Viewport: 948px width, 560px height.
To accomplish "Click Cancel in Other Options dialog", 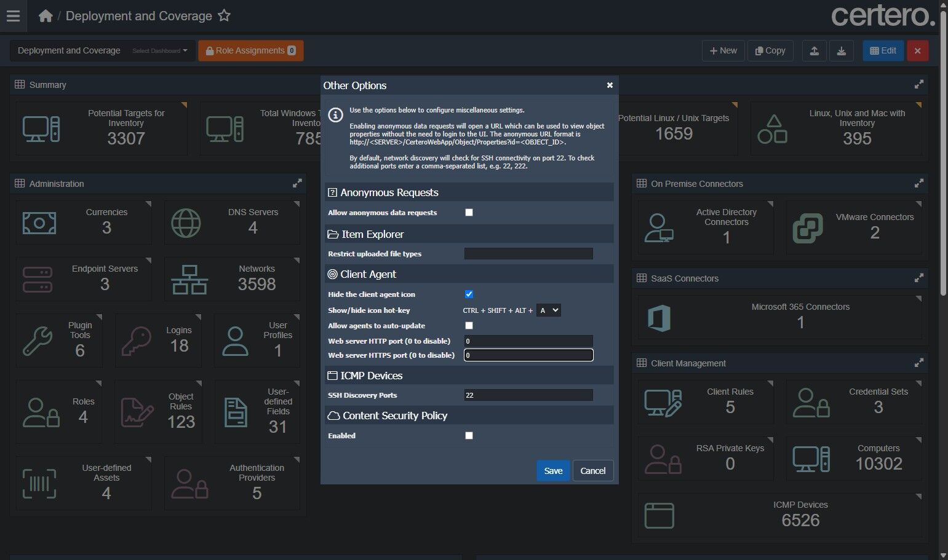I will pyautogui.click(x=592, y=471).
